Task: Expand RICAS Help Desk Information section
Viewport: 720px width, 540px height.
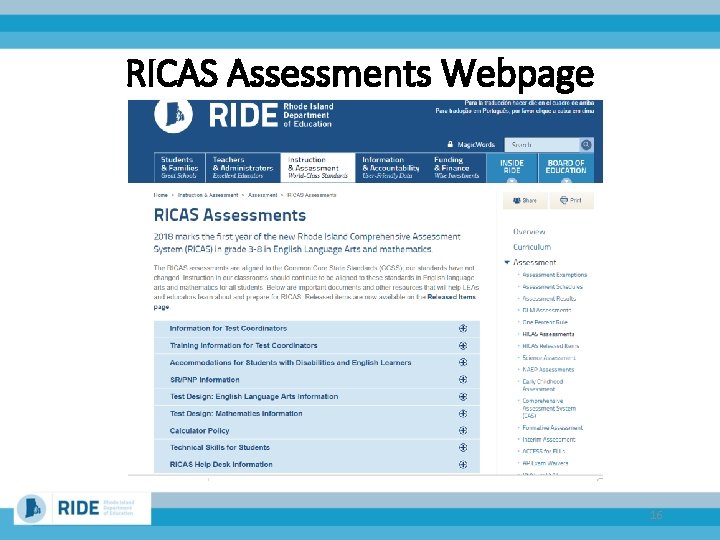Action: 317,465
